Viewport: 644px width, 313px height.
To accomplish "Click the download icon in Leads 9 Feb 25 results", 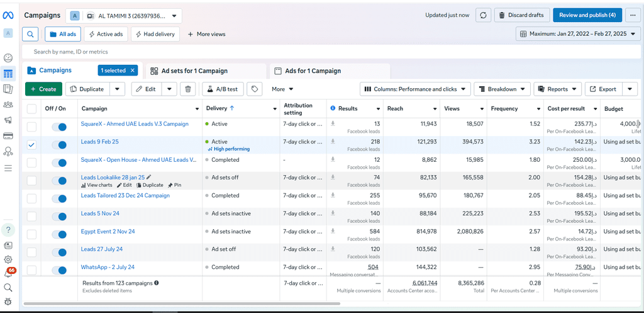I will click(x=333, y=141).
